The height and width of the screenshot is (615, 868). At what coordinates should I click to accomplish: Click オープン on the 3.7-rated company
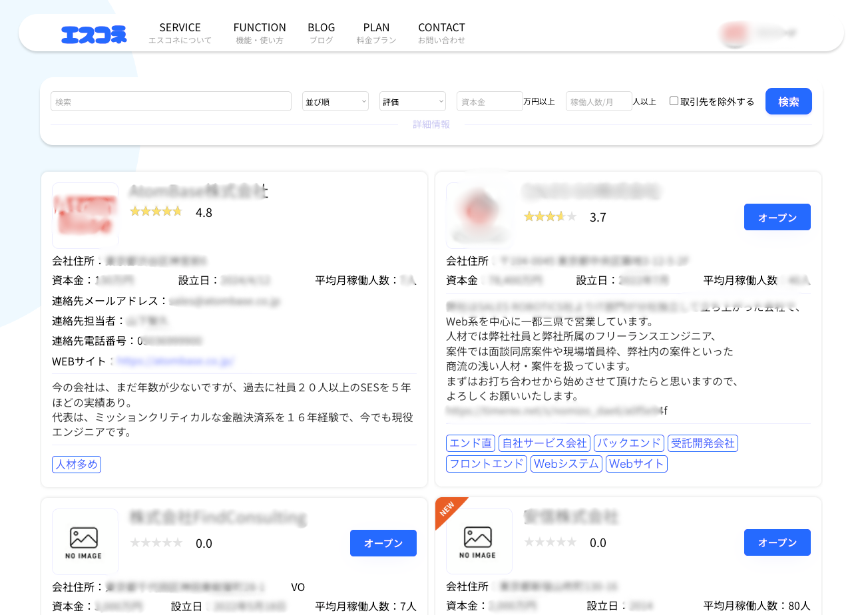777,217
